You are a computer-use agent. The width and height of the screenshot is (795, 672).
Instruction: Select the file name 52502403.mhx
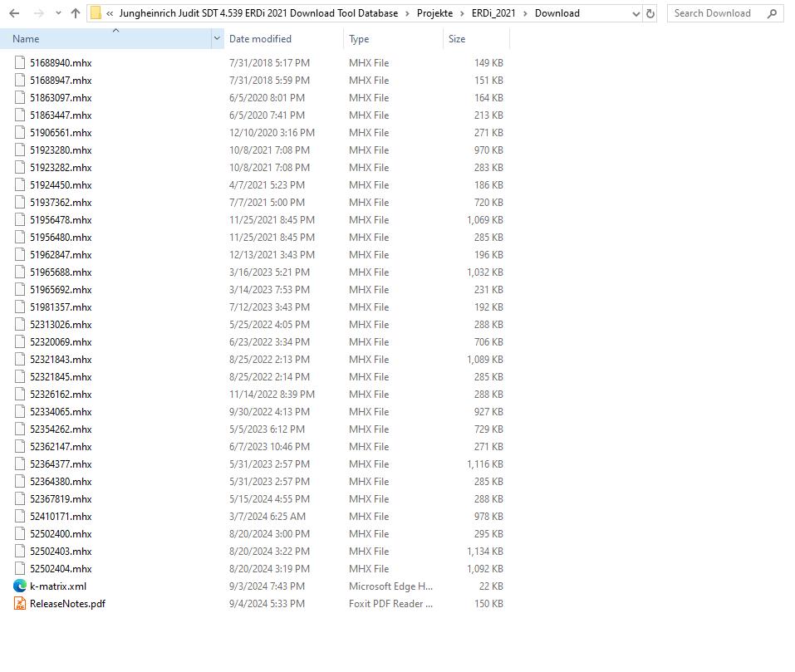tap(61, 551)
